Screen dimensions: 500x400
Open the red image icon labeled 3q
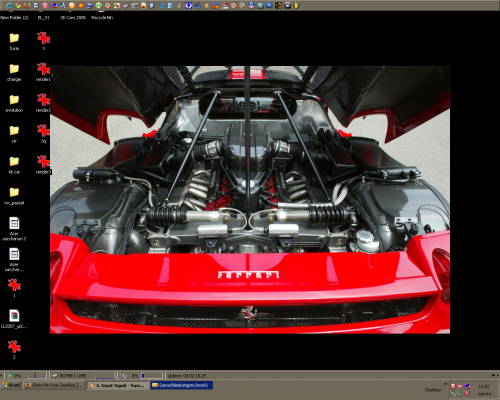[x=43, y=130]
